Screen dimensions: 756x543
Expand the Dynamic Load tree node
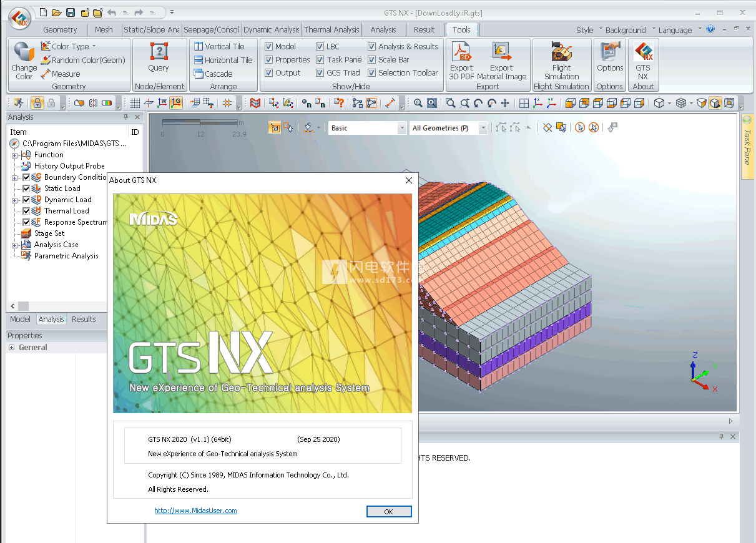point(14,200)
